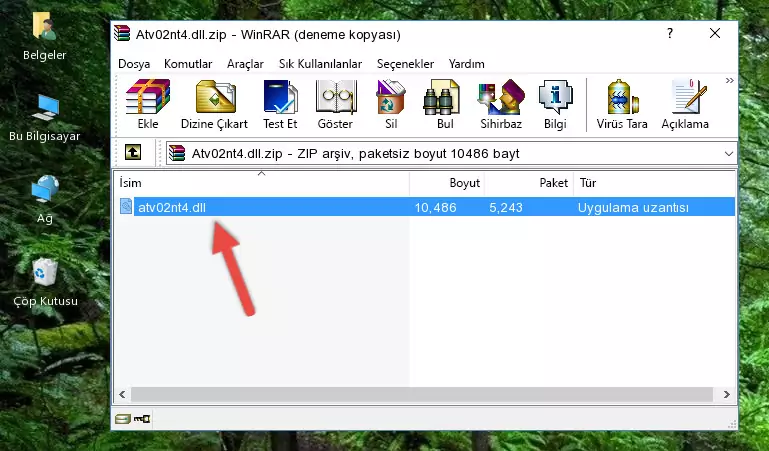This screenshot has width=769, height=451.
Task: Click the key password icon in status bar
Action: click(142, 419)
